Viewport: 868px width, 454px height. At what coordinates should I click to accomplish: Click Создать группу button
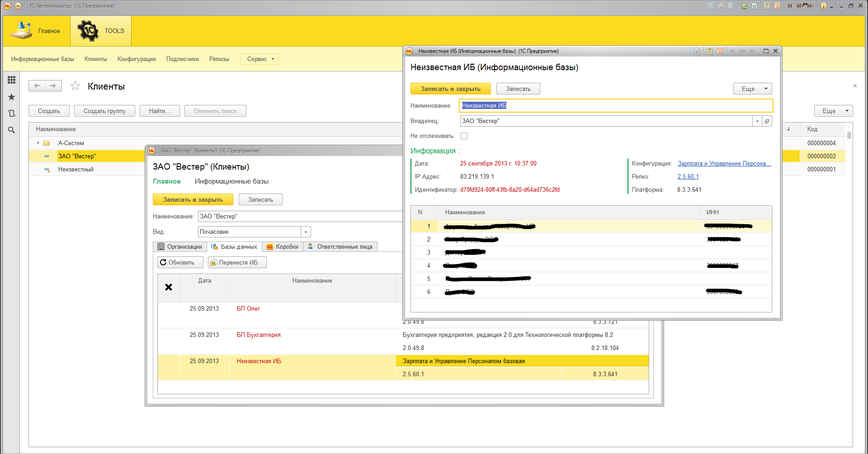(104, 111)
